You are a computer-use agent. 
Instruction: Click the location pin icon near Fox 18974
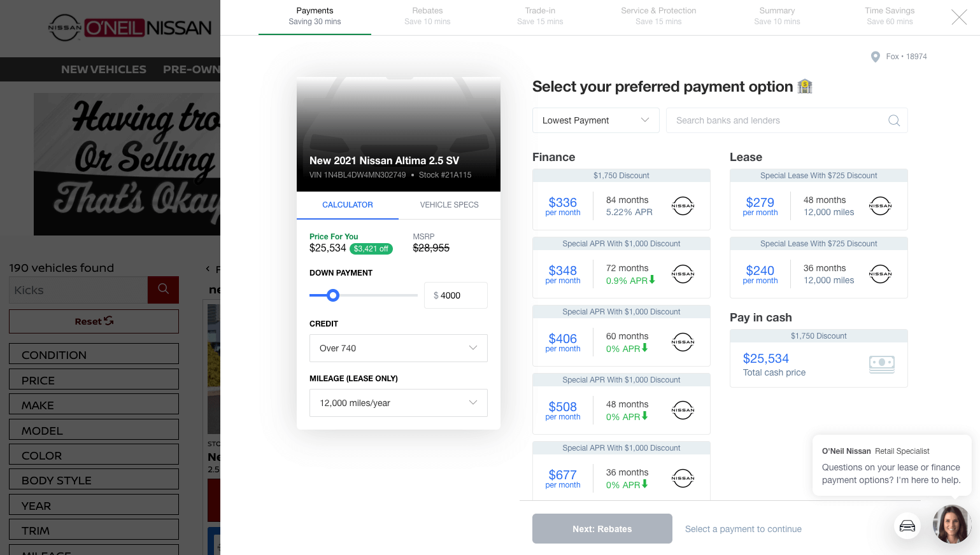(876, 57)
